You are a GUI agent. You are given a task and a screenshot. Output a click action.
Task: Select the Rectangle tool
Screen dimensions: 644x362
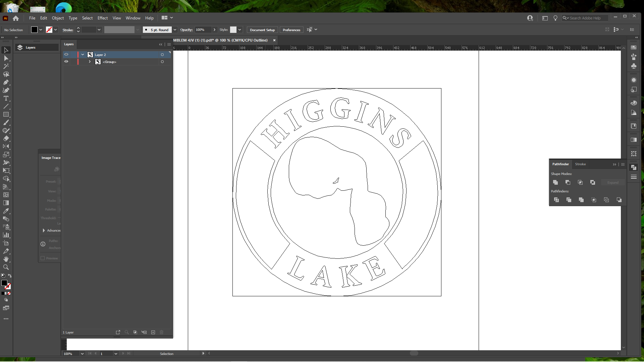point(6,115)
